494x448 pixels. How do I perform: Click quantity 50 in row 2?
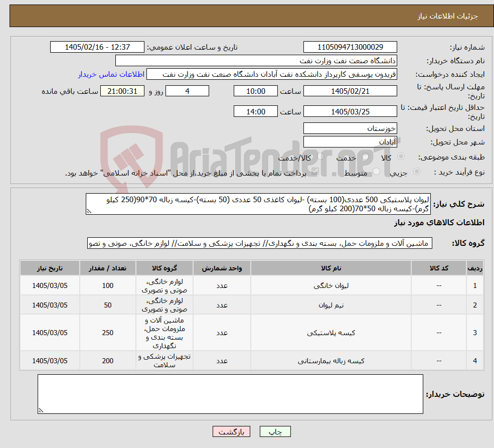(x=107, y=305)
